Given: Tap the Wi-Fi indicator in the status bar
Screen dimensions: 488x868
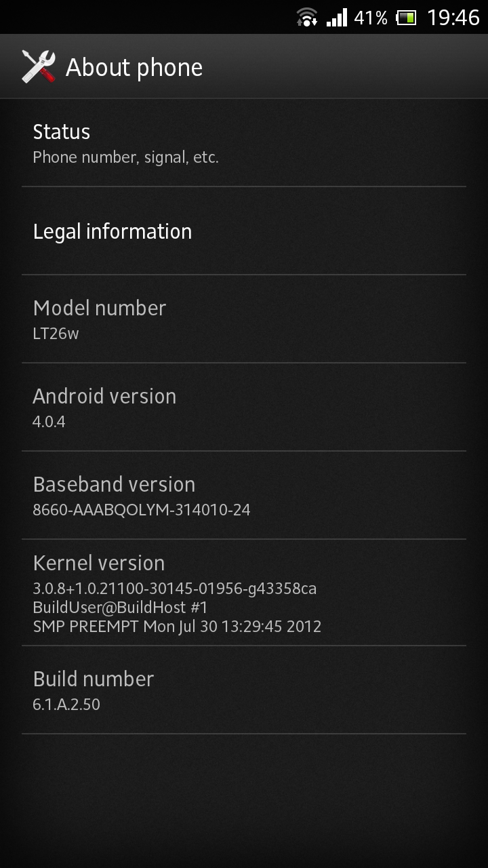Looking at the screenshot, I should coord(307,17).
